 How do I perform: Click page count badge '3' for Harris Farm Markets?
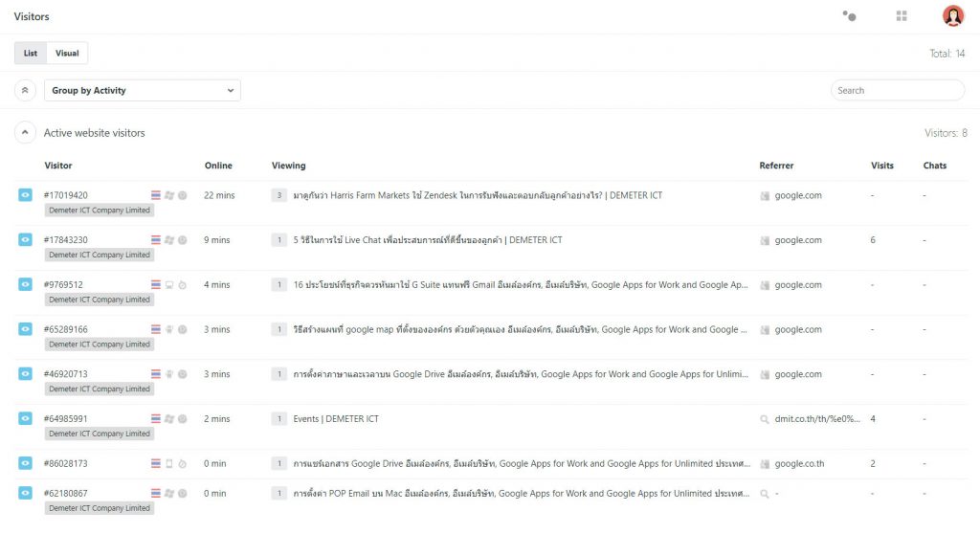[279, 195]
